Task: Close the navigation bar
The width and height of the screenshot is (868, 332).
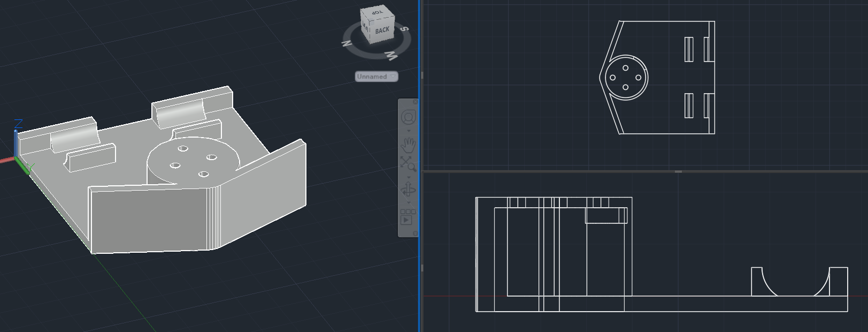Action: point(416,102)
